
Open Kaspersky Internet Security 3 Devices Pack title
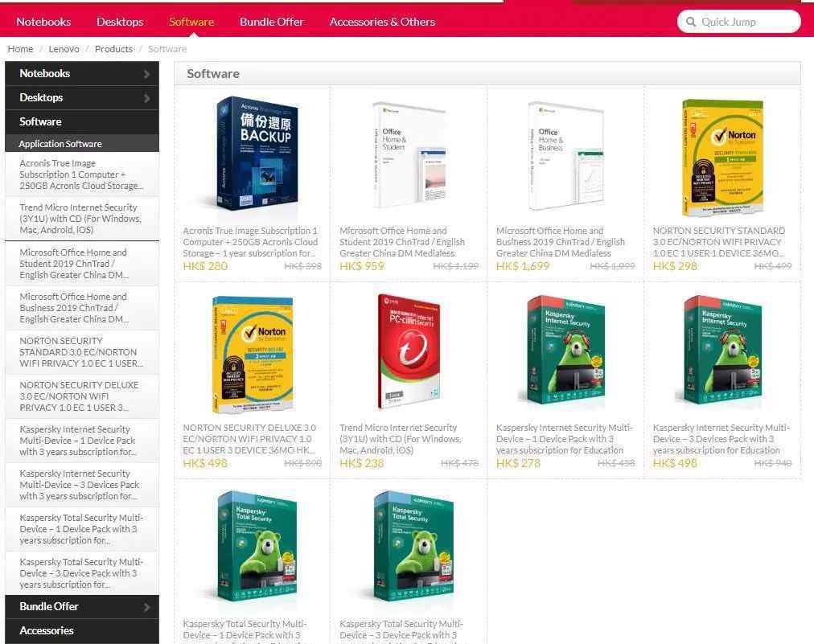click(721, 439)
